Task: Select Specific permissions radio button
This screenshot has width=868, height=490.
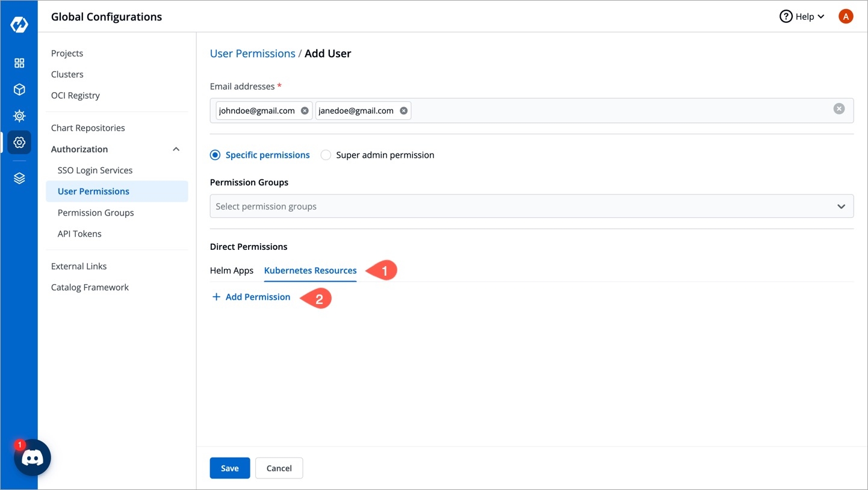Action: [x=215, y=155]
